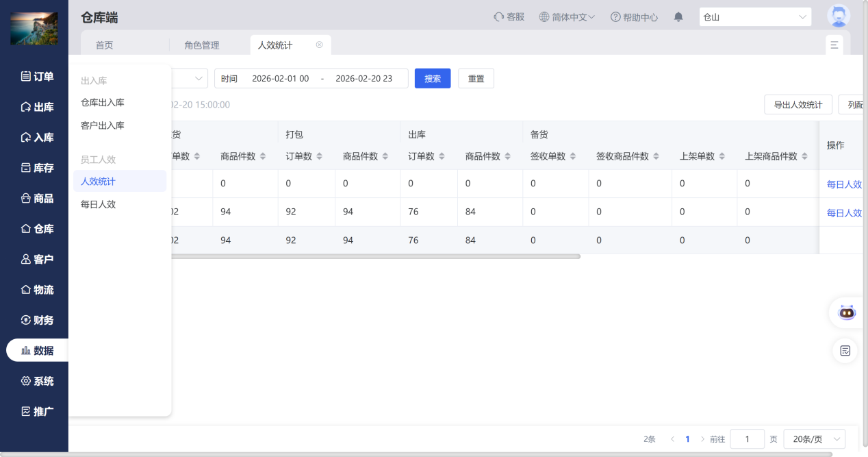Switch to the 角色管理 tab

[201, 44]
